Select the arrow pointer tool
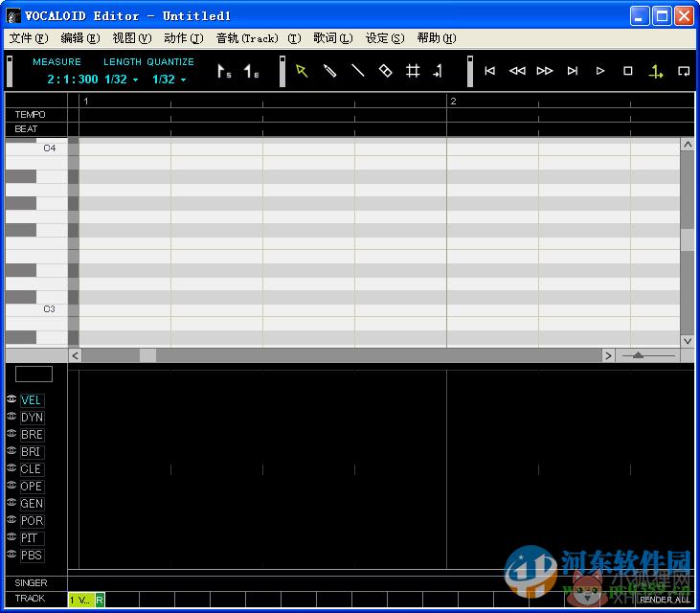The height and width of the screenshot is (613, 700). click(x=302, y=71)
